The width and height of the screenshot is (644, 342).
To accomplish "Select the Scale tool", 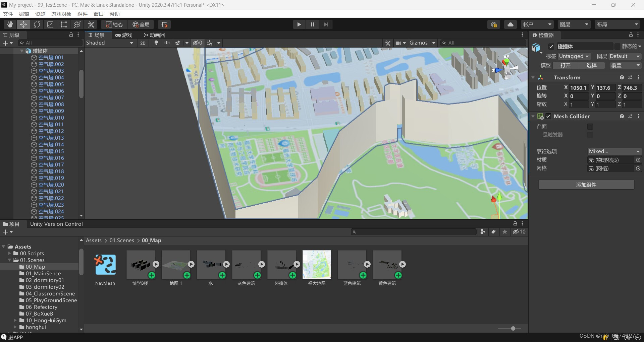I will 50,24.
